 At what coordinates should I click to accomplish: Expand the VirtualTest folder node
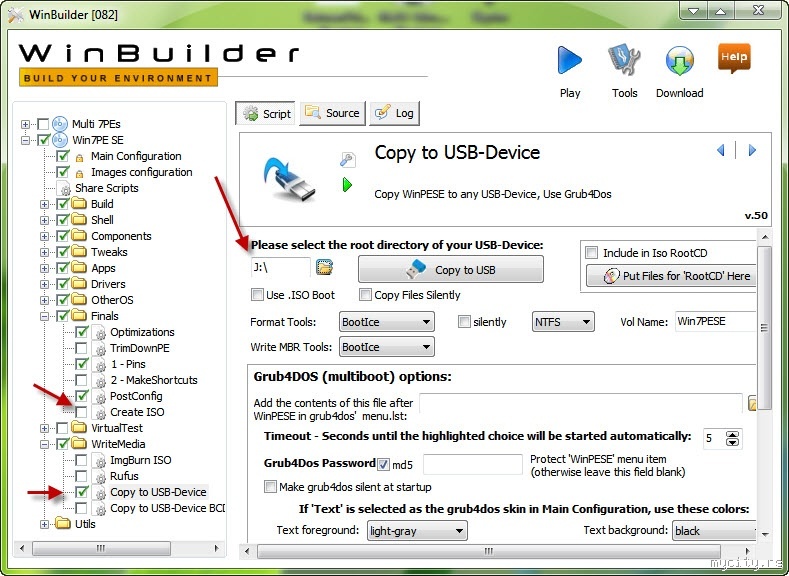(44, 428)
